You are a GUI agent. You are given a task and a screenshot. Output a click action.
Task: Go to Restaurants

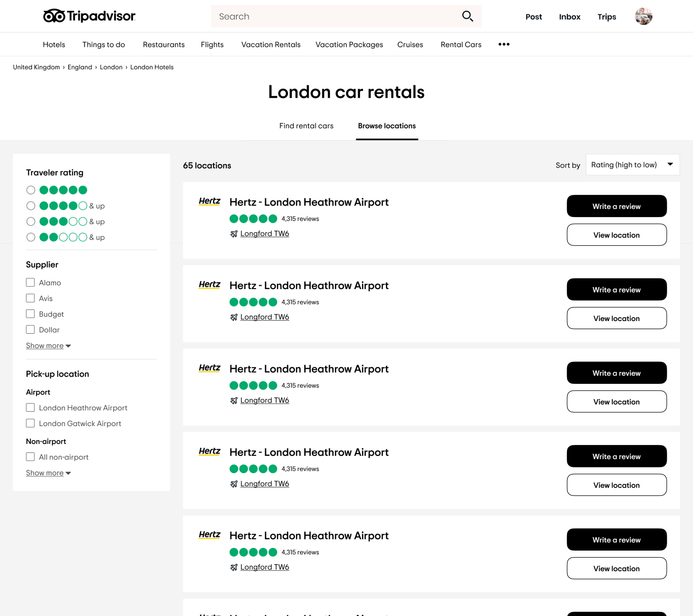tap(164, 45)
